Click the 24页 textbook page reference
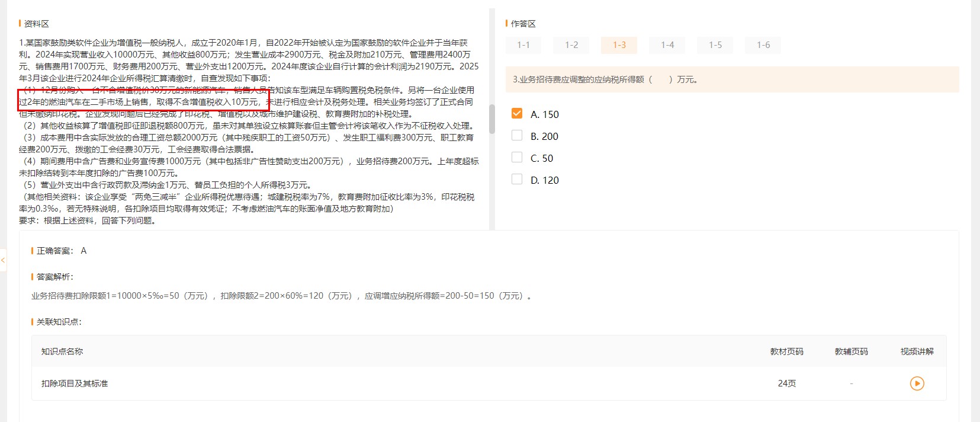Screen dimensions: 980x422 pos(786,383)
